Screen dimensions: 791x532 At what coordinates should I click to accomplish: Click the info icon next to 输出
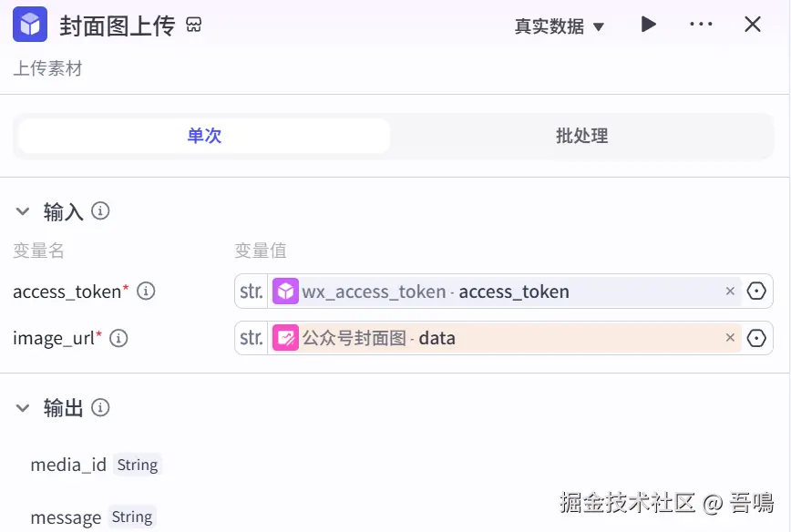(101, 407)
